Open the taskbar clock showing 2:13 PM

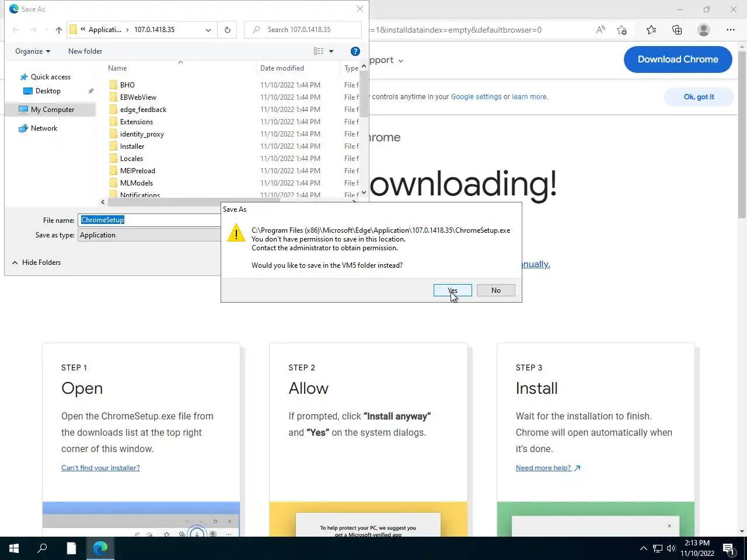click(x=697, y=548)
